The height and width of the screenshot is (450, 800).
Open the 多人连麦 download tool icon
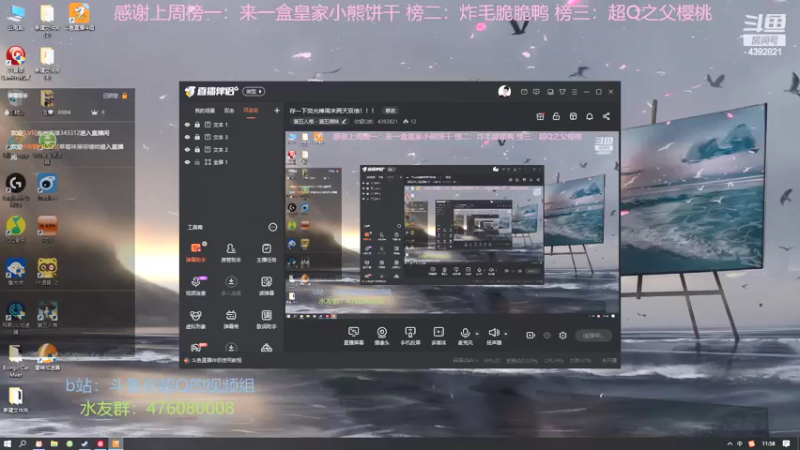tap(231, 286)
